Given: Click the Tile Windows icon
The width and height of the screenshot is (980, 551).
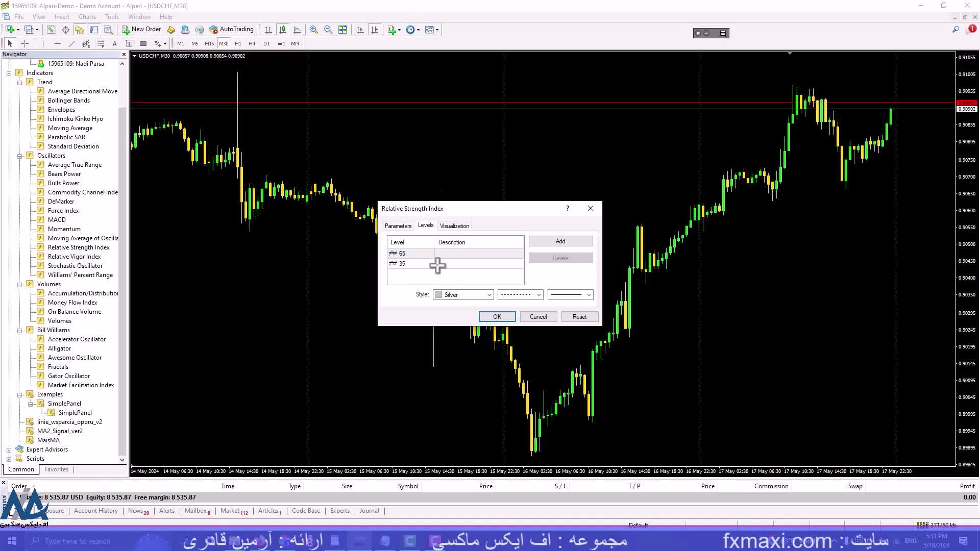Looking at the screenshot, I should coord(342,30).
